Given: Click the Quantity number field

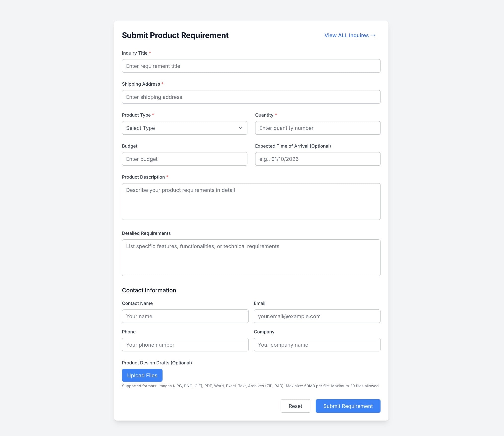Looking at the screenshot, I should [318, 128].
